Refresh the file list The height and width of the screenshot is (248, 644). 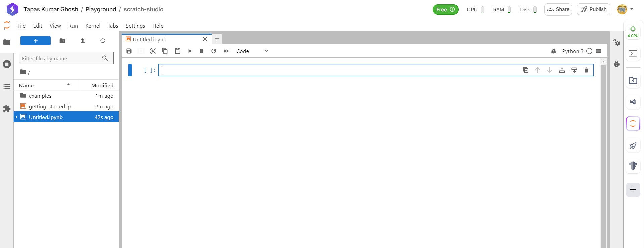point(103,41)
